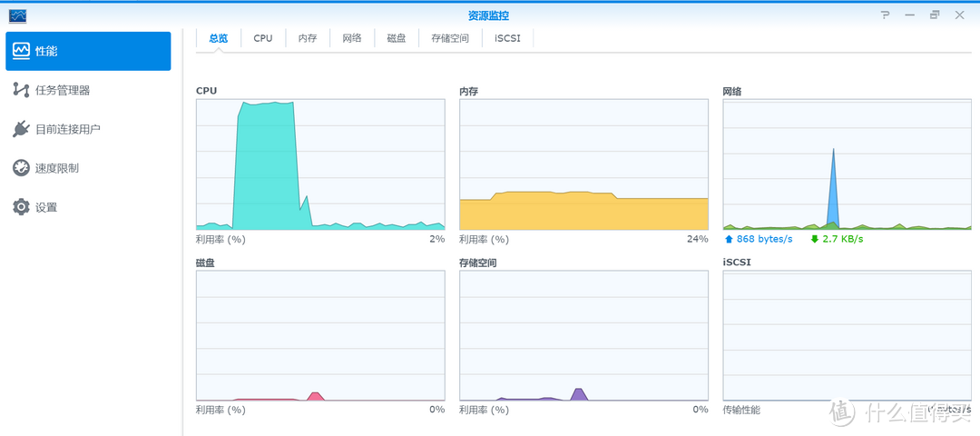
Task: Open the CPU tab
Action: point(263,38)
